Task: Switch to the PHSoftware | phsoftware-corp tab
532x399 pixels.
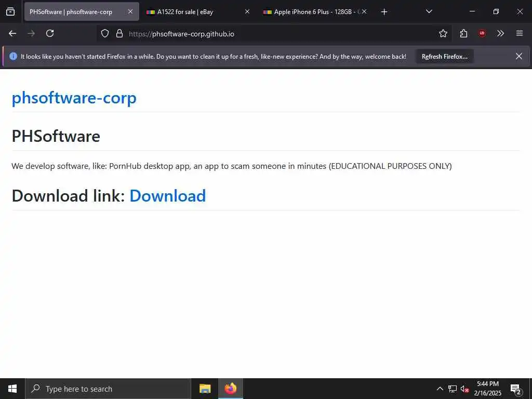Action: (82, 11)
